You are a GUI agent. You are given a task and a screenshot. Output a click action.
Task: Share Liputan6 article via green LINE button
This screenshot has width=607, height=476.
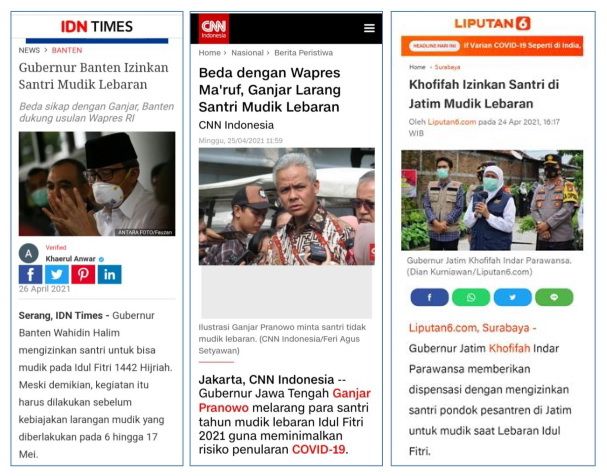point(554,297)
